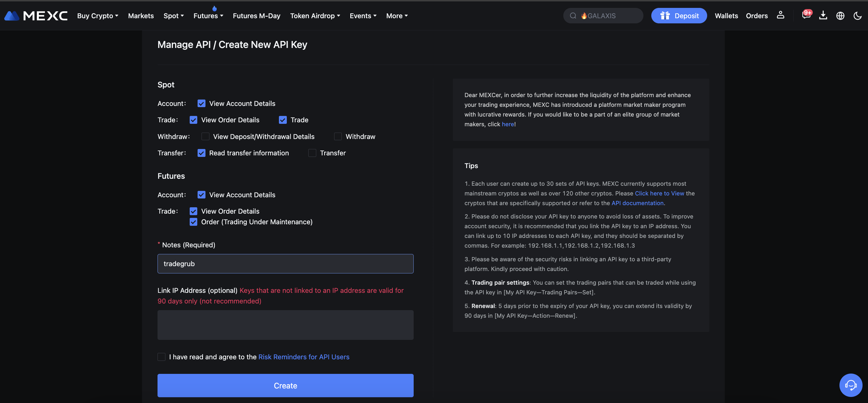Expand the Token Airdrop dropdown

(x=314, y=15)
